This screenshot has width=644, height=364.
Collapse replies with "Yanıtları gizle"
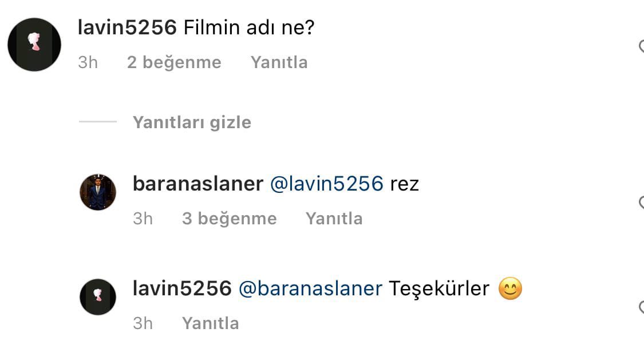(x=192, y=122)
